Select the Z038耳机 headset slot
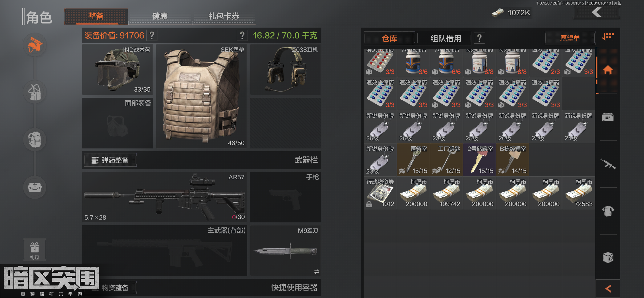 pyautogui.click(x=285, y=70)
